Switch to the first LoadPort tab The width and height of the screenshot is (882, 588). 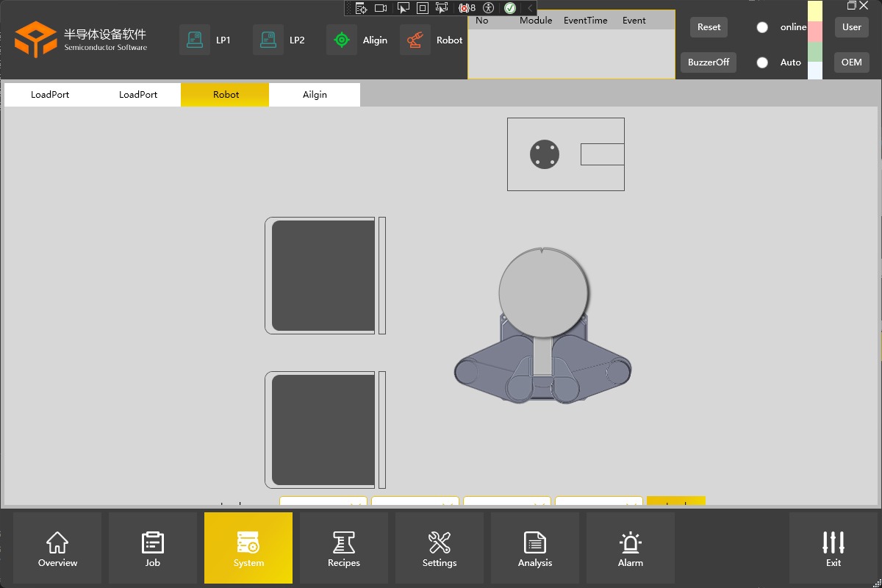point(50,95)
